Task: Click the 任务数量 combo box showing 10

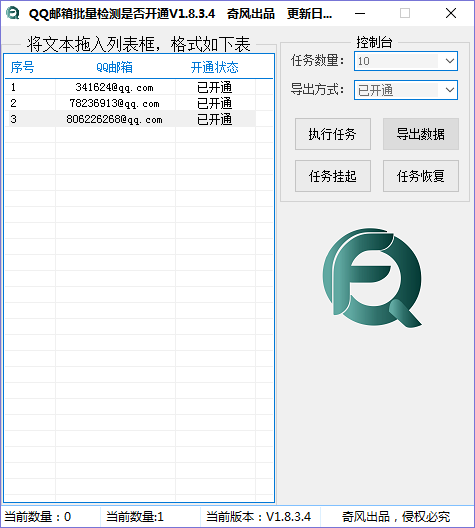Action: point(406,61)
